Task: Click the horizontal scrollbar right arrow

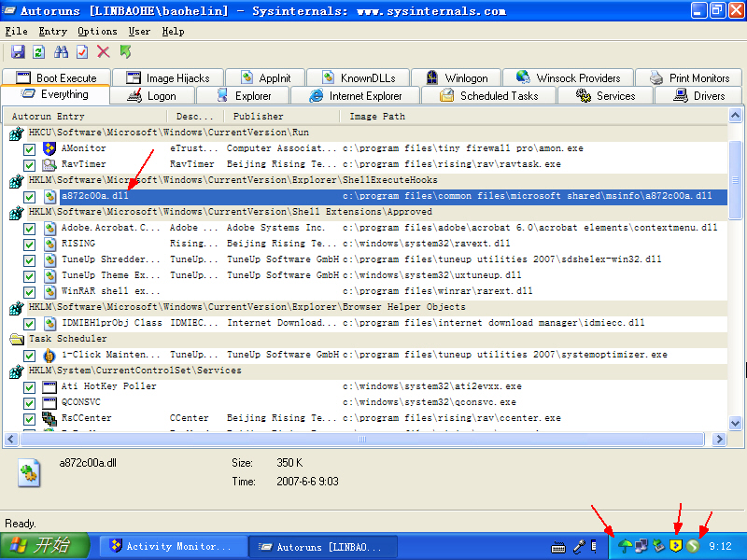Action: (x=719, y=439)
